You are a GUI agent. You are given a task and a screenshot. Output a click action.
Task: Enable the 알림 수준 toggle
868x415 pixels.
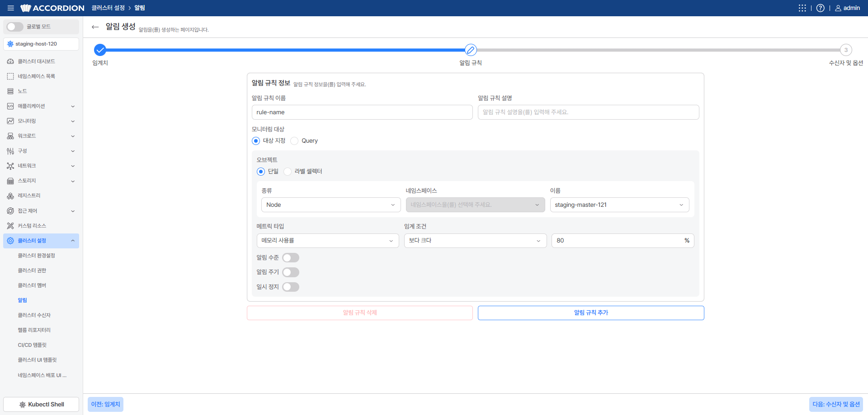[291, 257]
